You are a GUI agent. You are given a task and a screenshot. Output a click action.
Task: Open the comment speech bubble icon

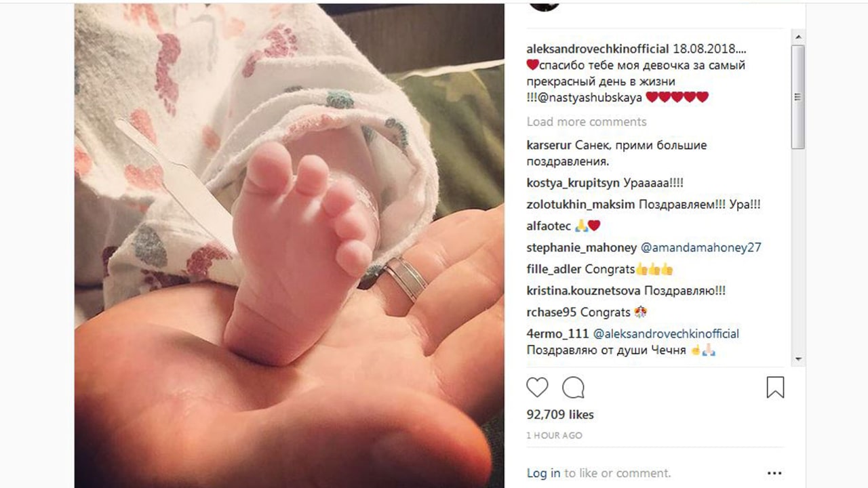click(573, 388)
